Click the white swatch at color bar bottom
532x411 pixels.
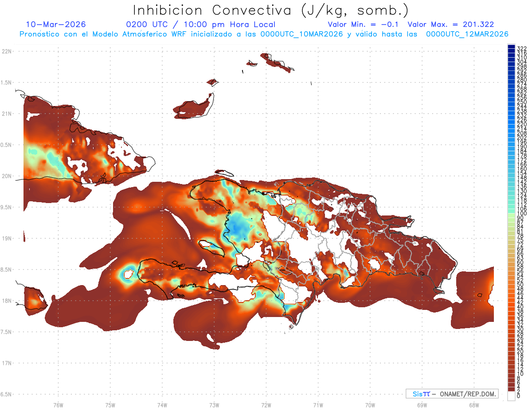coord(511,396)
